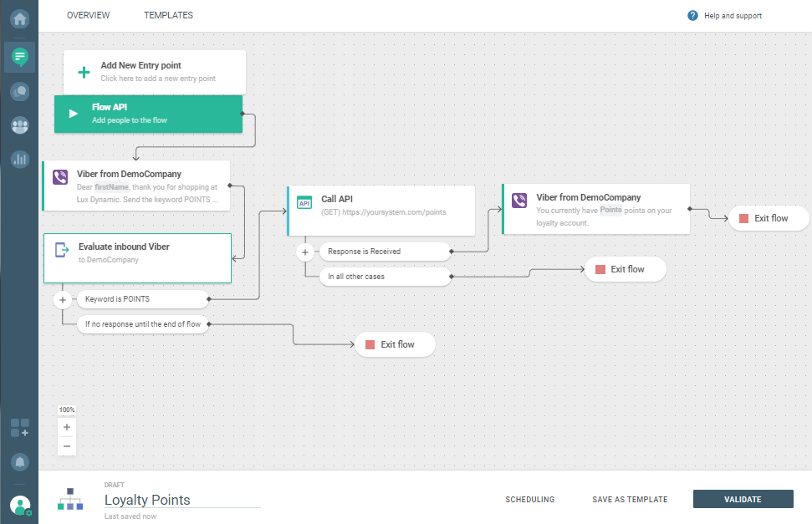The width and height of the screenshot is (812, 524).
Task: Open the user profile avatar icon
Action: 19,505
